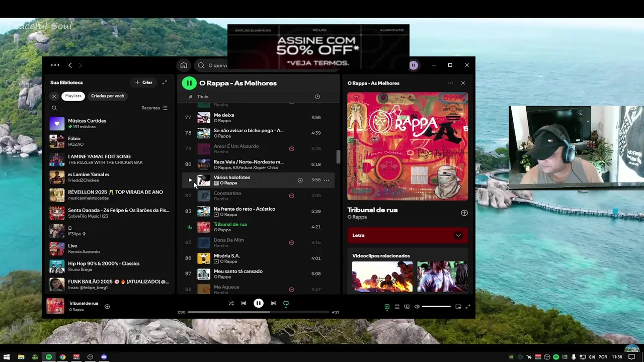The width and height of the screenshot is (644, 362).
Task: Click the now playing thumbnail in bottom bar
Action: point(55,306)
